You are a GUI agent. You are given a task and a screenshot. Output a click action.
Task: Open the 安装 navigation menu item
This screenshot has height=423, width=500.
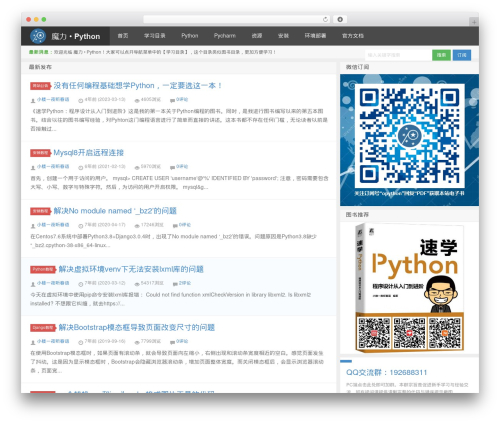point(283,36)
